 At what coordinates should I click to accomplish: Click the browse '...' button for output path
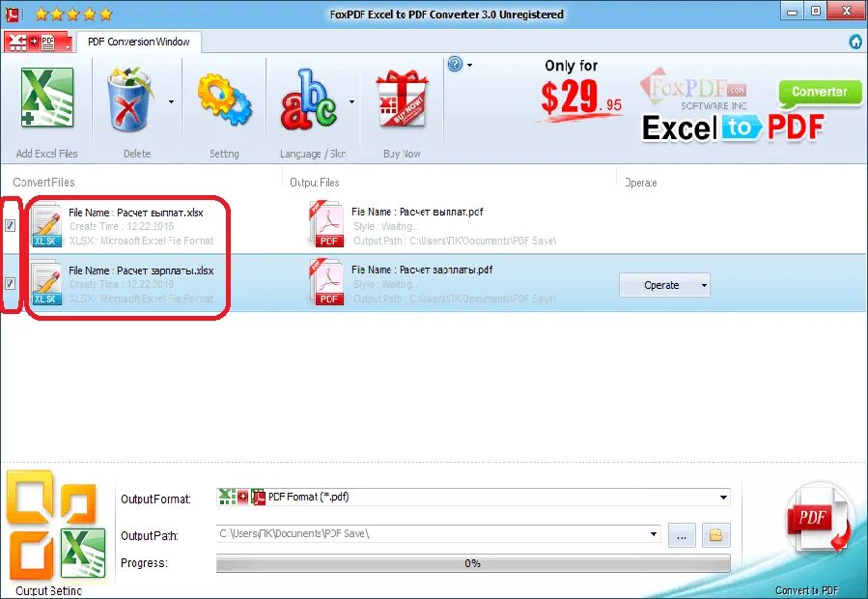(682, 535)
